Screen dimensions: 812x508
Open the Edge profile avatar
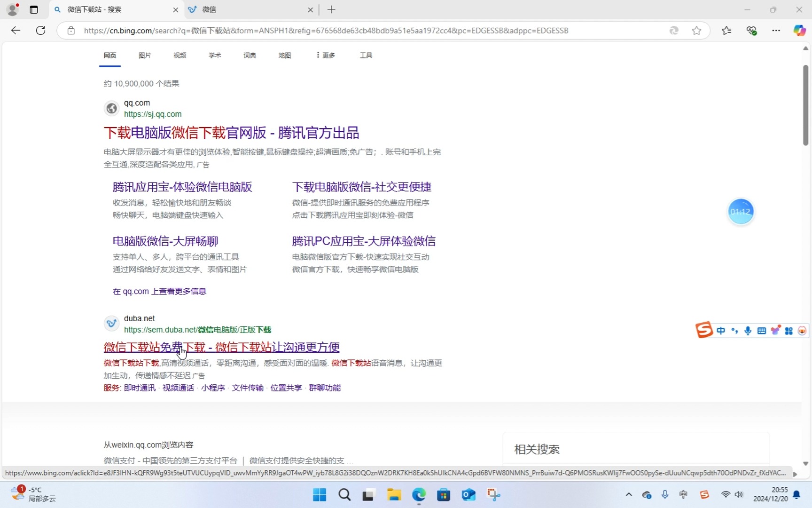[x=13, y=9]
